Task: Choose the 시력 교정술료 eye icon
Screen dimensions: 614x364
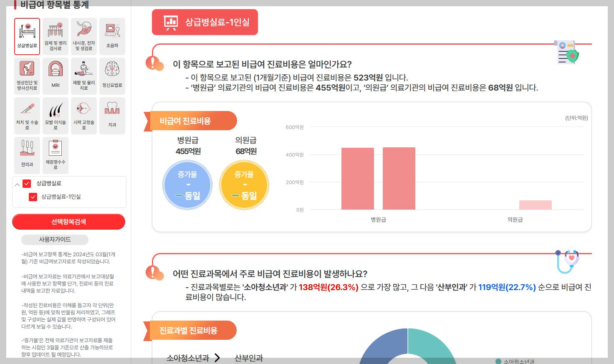Action: tap(84, 116)
